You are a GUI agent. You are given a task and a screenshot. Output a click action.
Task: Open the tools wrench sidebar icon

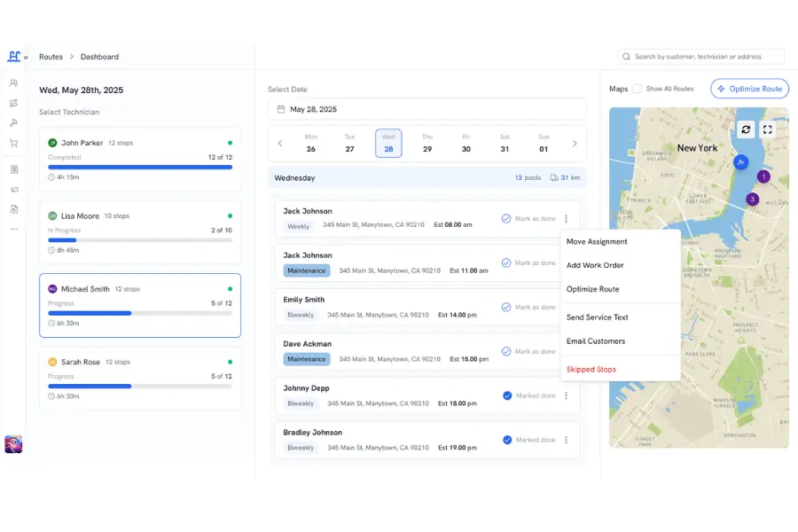[13, 122]
